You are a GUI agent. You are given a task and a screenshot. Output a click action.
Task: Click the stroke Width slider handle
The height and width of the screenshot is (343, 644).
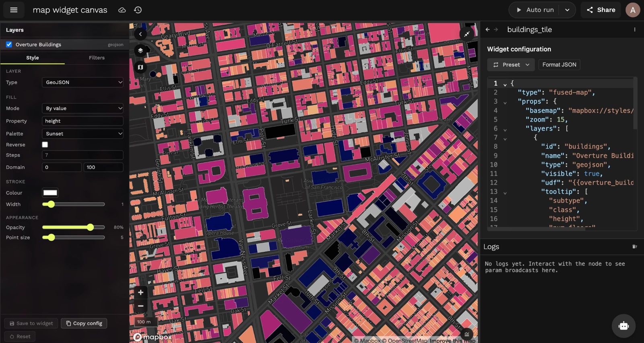[x=51, y=204]
